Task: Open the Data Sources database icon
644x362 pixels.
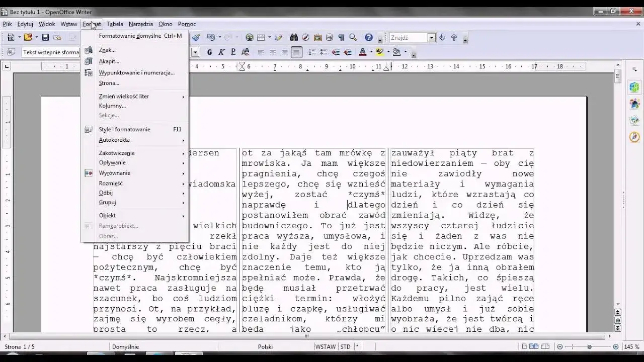Action: [x=329, y=37]
